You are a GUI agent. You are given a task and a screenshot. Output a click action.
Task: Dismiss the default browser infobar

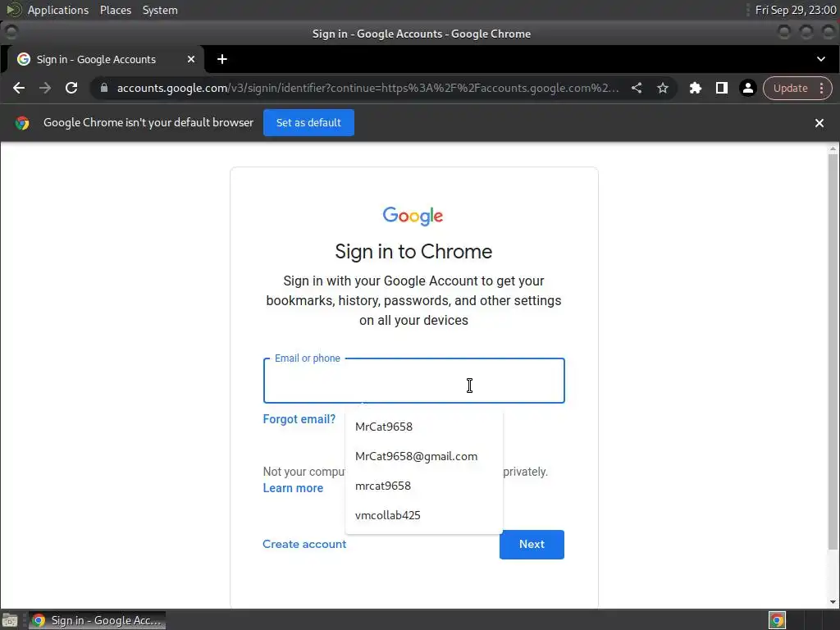tap(819, 123)
